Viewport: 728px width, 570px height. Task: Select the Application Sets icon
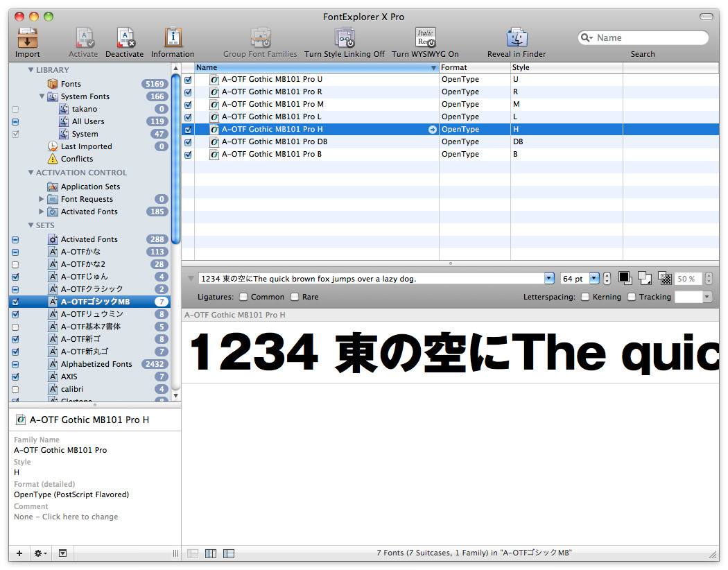click(x=53, y=187)
